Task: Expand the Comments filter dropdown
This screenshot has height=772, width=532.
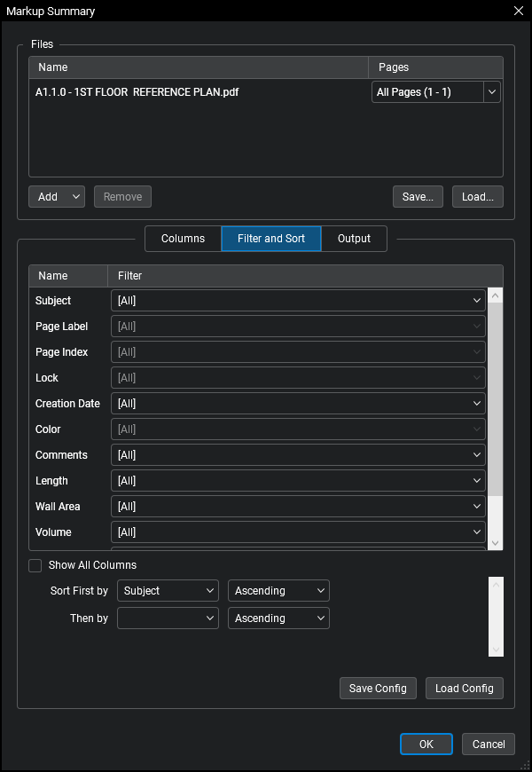Action: (x=298, y=455)
